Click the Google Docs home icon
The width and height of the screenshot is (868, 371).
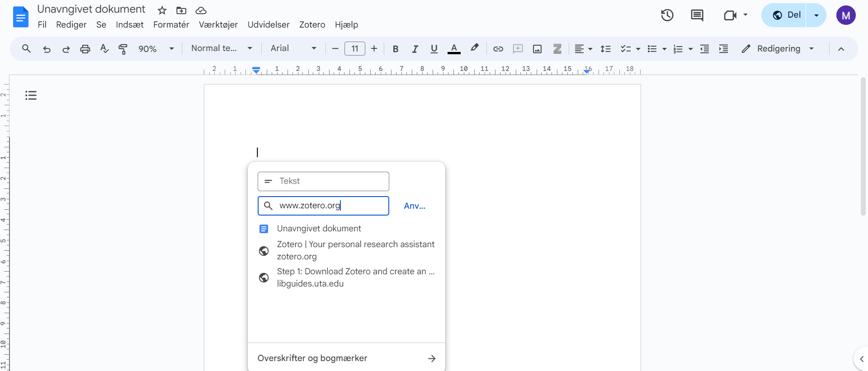click(x=21, y=17)
